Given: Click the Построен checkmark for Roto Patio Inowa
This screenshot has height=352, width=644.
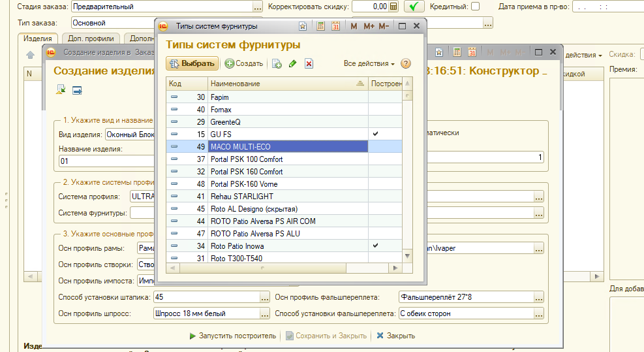Looking at the screenshot, I should click(375, 246).
